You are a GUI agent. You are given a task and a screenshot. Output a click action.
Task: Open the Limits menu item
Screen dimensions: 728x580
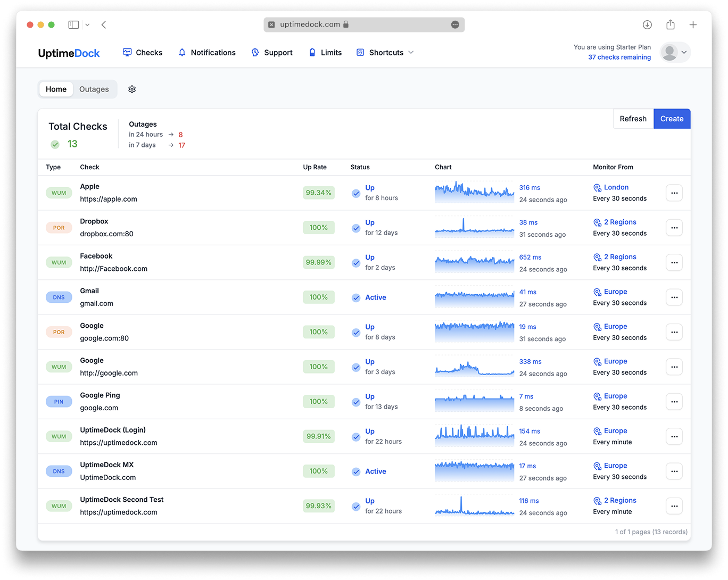[325, 53]
